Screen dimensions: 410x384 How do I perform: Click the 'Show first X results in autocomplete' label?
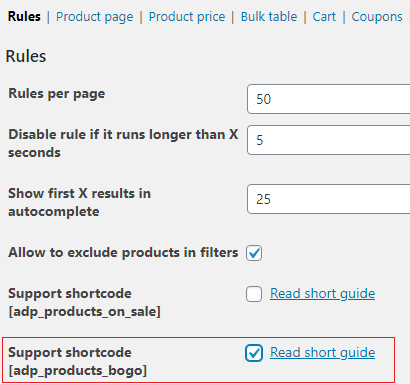coord(79,203)
